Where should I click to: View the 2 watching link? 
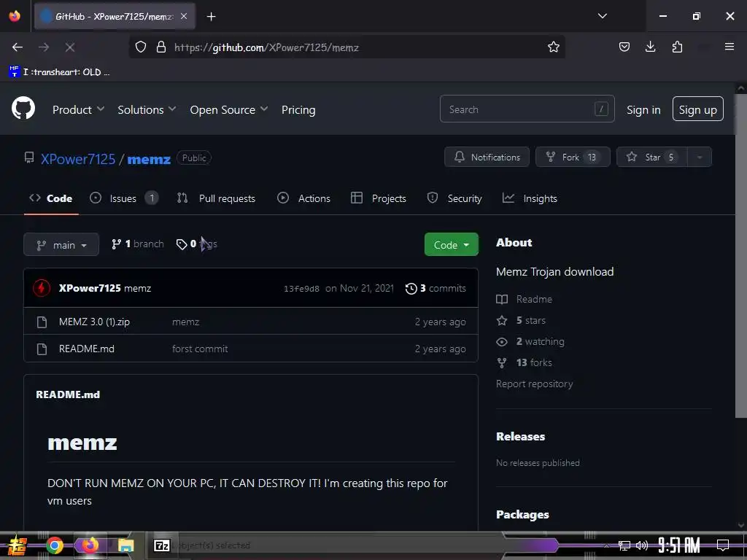coord(530,341)
